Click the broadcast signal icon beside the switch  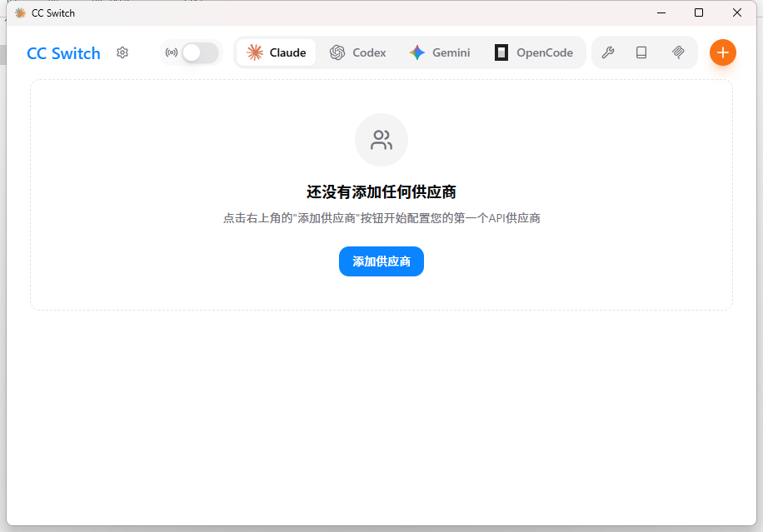pos(172,52)
